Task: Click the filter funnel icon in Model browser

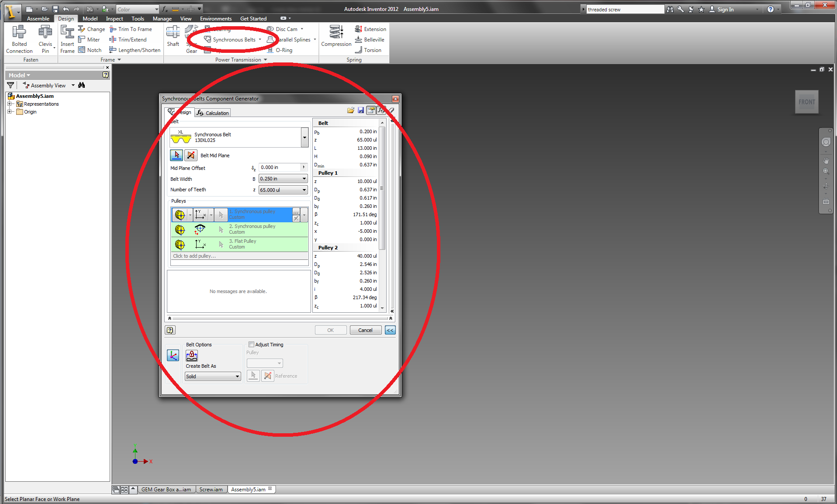Action: 10,85
